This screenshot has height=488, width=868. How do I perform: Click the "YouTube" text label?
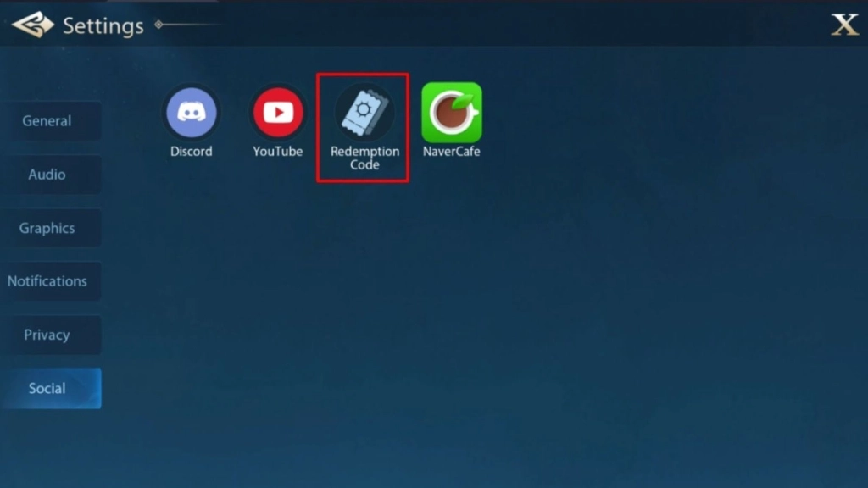[277, 152]
